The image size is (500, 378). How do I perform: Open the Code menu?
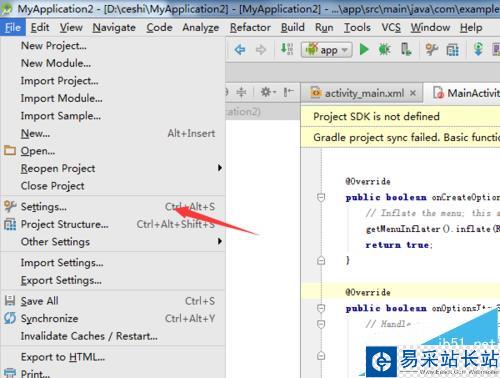click(x=159, y=27)
